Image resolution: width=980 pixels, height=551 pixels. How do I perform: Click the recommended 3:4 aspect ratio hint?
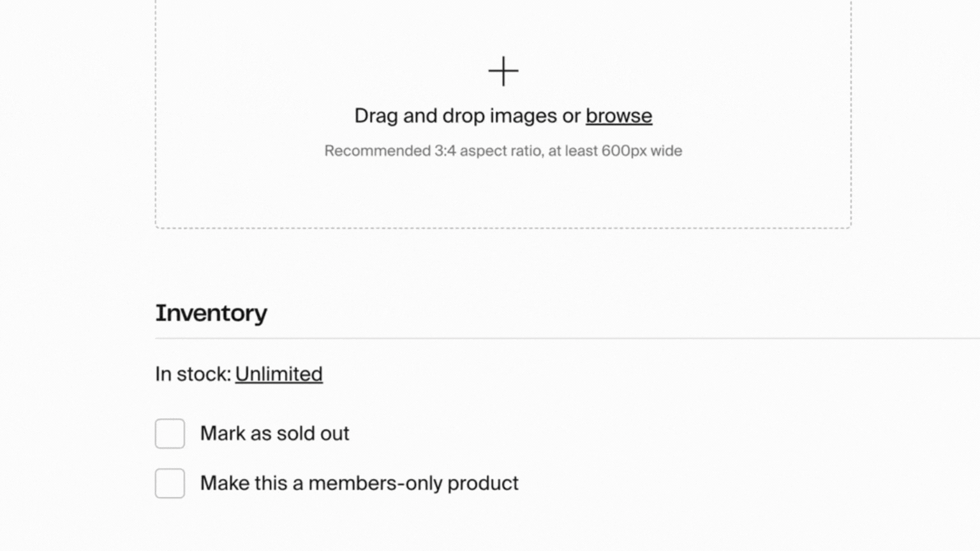[503, 151]
